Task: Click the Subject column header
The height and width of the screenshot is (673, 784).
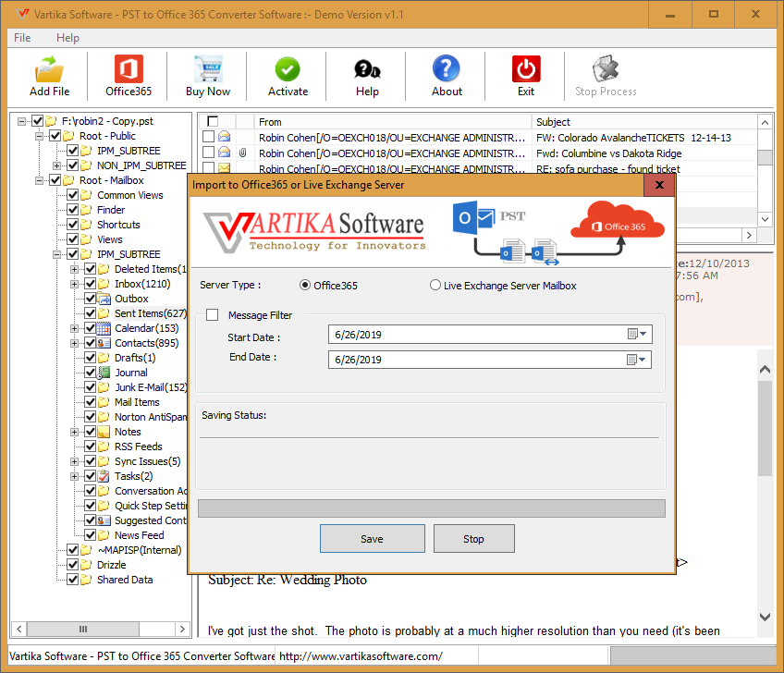Action: tap(644, 121)
